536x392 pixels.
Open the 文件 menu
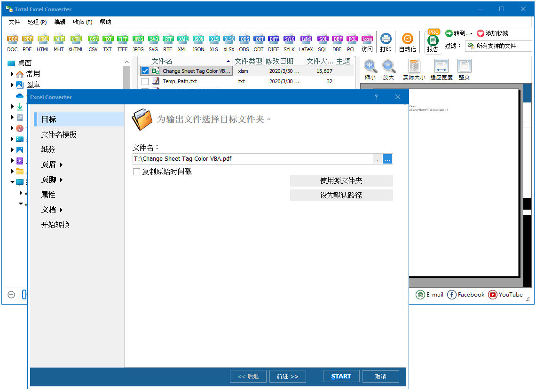(14, 22)
